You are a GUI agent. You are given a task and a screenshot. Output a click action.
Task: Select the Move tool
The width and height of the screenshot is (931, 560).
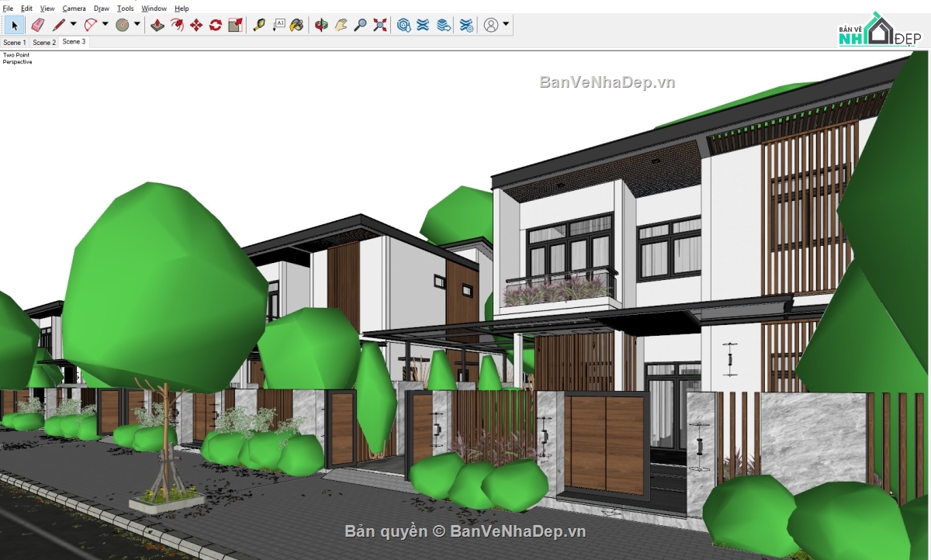[196, 24]
